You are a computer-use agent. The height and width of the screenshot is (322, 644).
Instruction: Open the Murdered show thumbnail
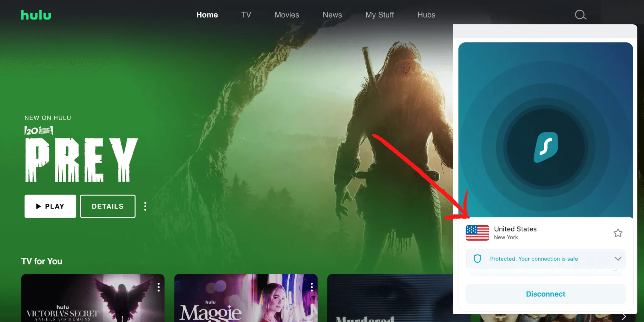(x=390, y=298)
